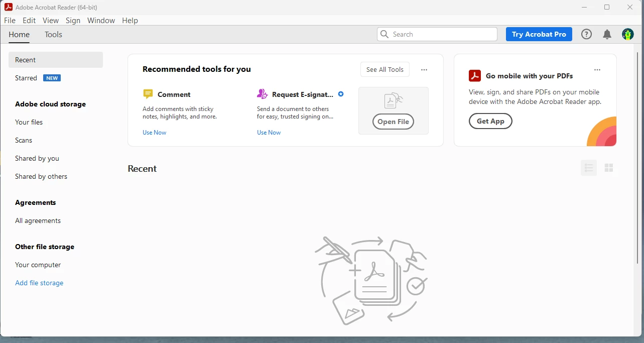Open Scans in the sidebar
Screen dimensions: 644x343
click(x=24, y=140)
